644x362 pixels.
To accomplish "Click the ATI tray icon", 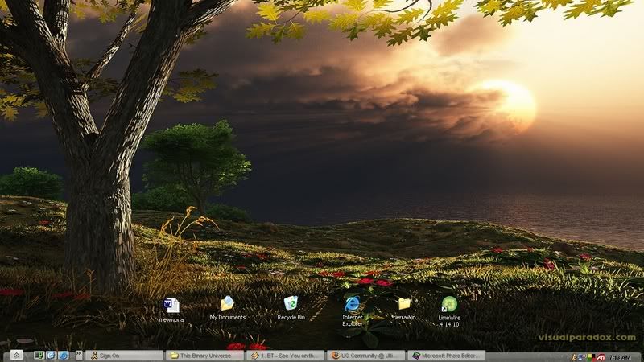I will pos(601,357).
